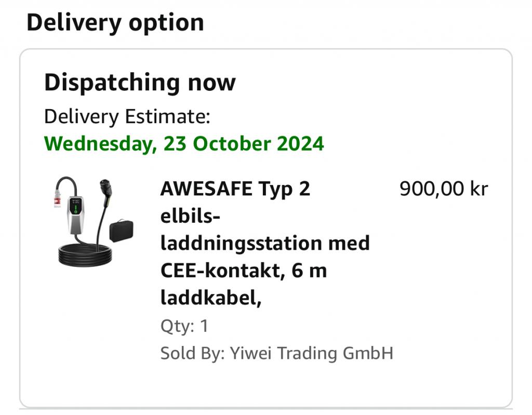
Task: Open the AWESAFE Typ 2 product title
Action: coord(235,189)
